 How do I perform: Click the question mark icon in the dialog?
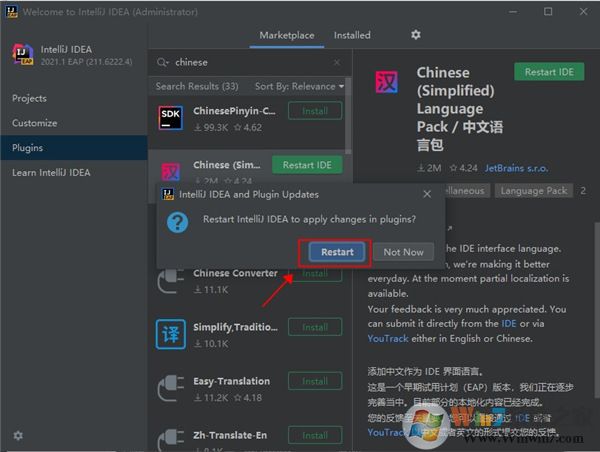coord(178,222)
